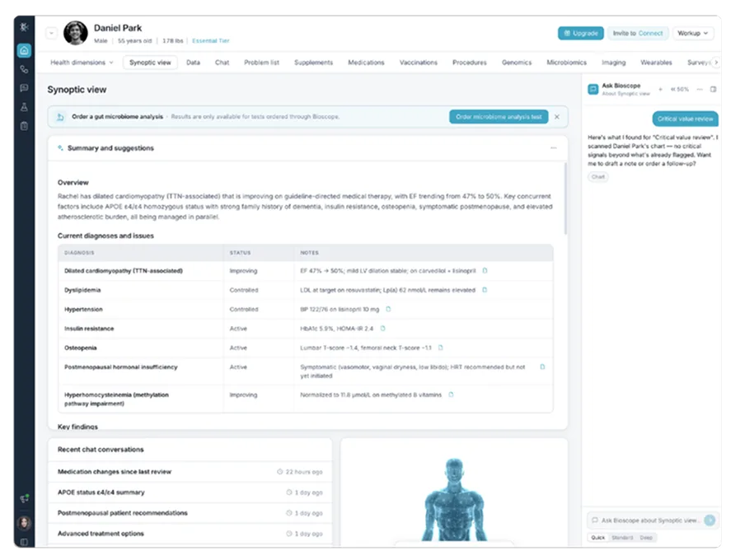This screenshot has width=740, height=560.
Task: Toggle the sidebar collapse panel icon
Action: click(24, 542)
